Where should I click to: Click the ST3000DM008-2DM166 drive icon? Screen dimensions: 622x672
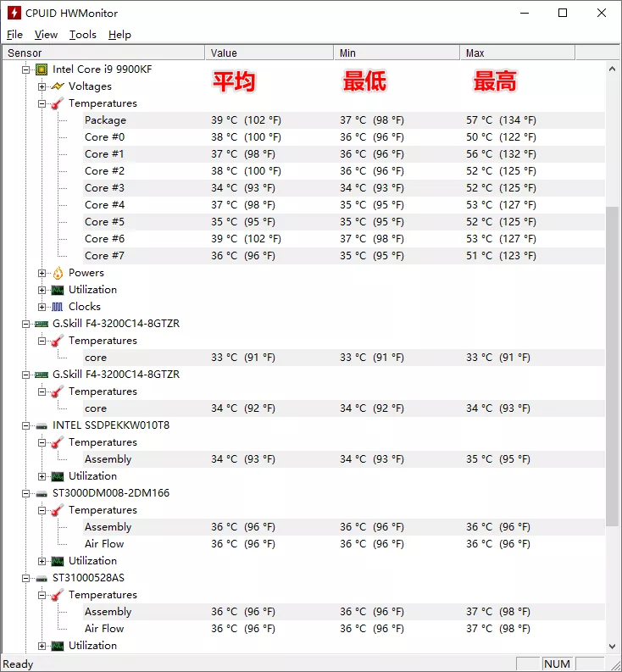click(x=42, y=494)
